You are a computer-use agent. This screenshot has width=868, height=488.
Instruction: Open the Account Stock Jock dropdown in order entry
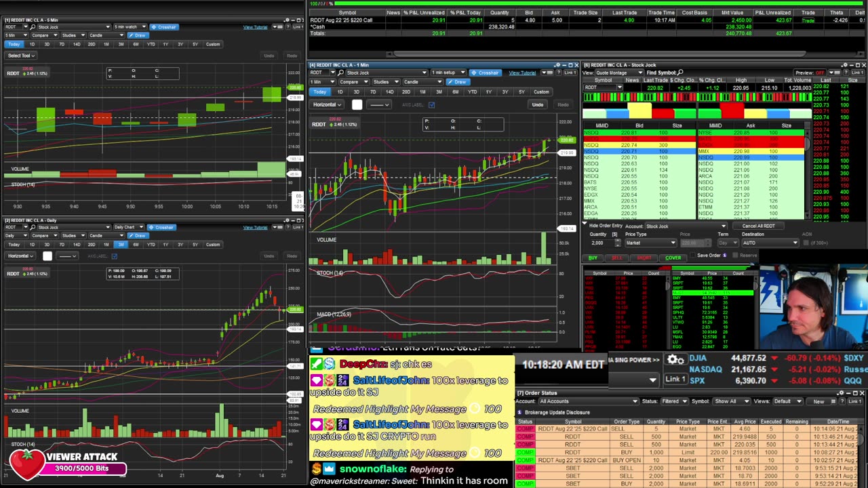[685, 226]
